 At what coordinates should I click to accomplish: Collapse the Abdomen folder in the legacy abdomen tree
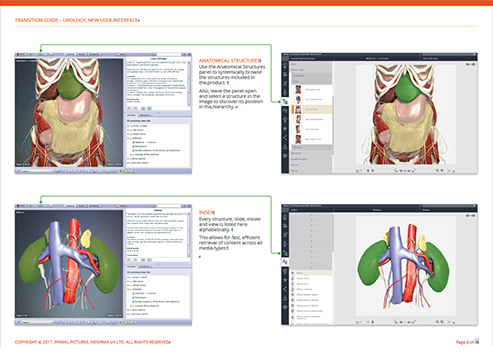128,138
